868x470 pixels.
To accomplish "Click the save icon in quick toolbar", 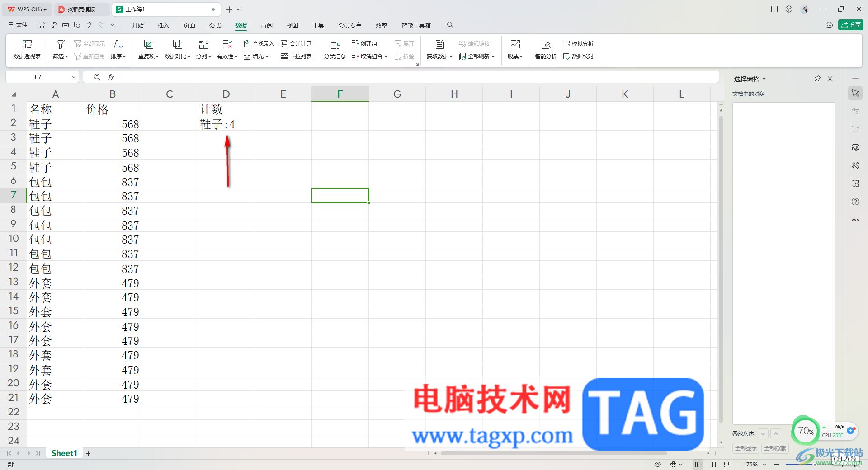I will coord(42,25).
